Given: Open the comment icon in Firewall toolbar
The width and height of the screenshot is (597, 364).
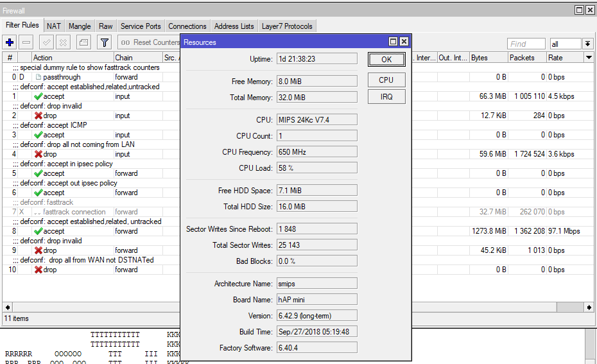Looking at the screenshot, I should coord(83,42).
